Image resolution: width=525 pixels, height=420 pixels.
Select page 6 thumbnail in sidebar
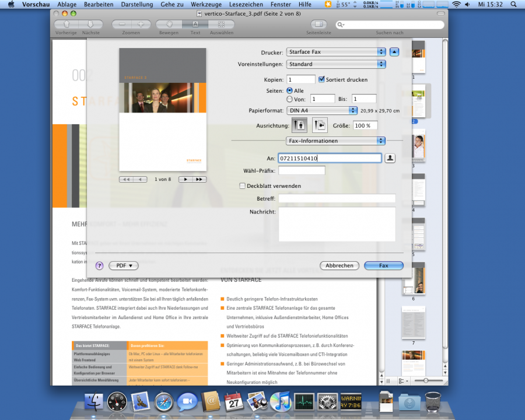pyautogui.click(x=414, y=279)
